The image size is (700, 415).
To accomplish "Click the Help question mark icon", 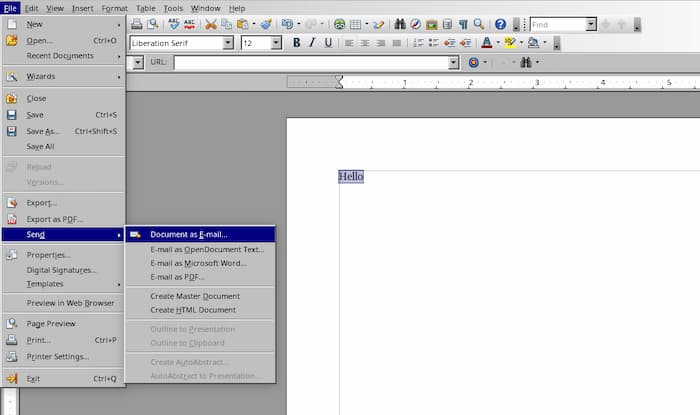I will (500, 24).
